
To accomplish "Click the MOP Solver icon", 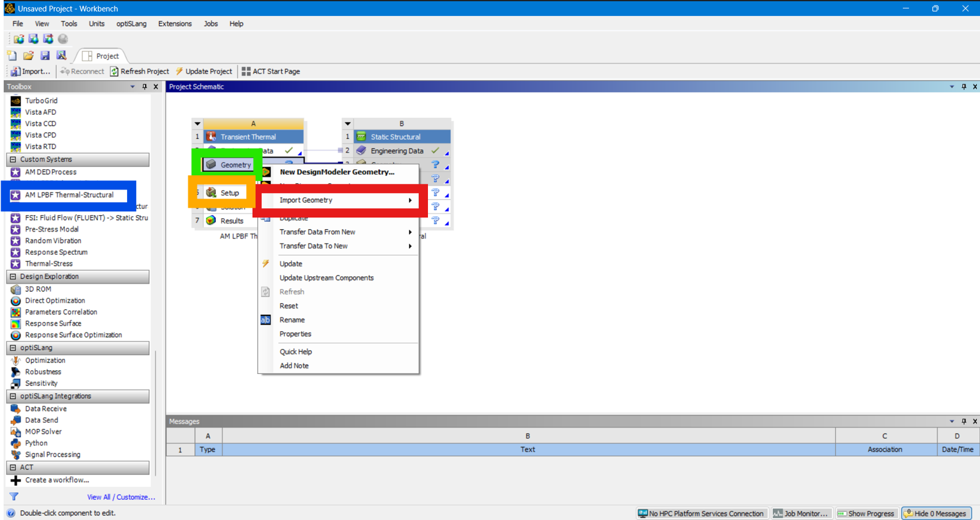I will coord(16,432).
